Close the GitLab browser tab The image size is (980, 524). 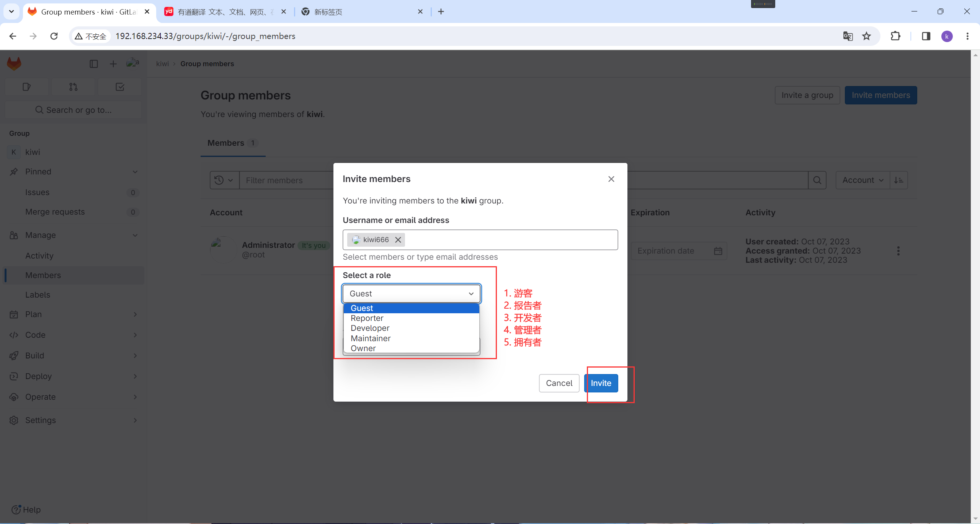pyautogui.click(x=147, y=12)
